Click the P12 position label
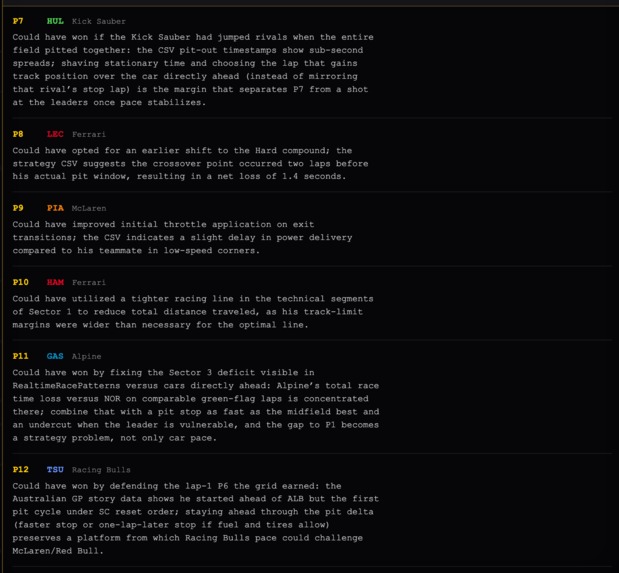 [21, 470]
